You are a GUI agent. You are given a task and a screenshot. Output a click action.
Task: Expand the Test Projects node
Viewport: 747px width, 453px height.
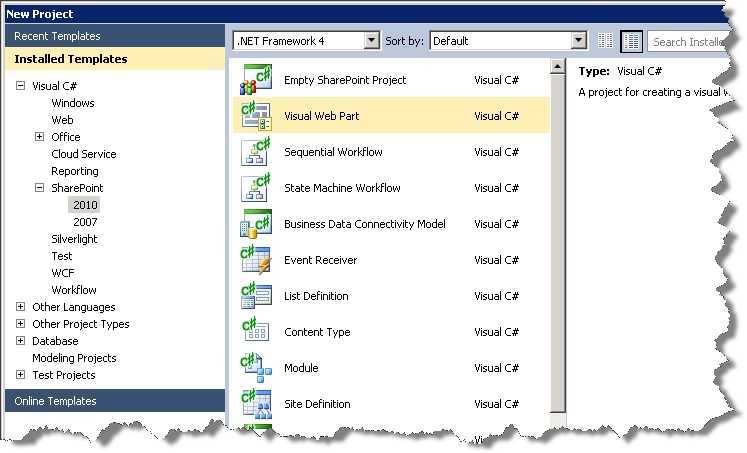(x=20, y=375)
